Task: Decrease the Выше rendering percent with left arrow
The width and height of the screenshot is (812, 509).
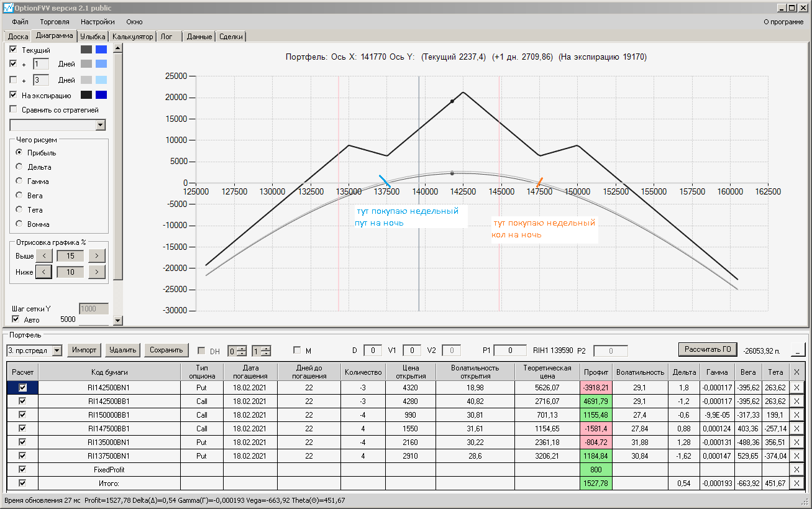Action: (43, 256)
